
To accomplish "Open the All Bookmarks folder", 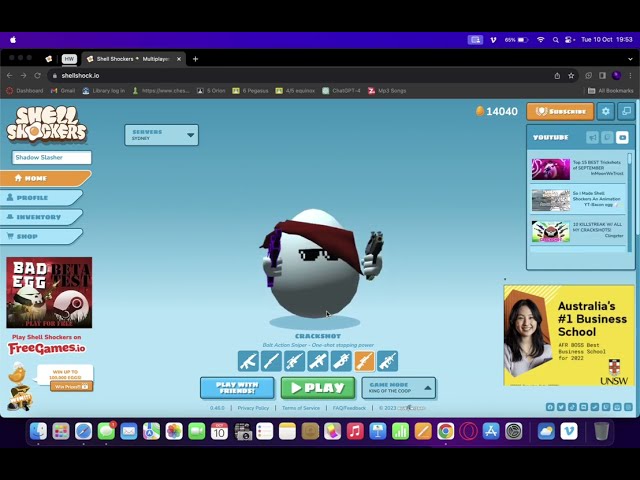I will [x=611, y=91].
